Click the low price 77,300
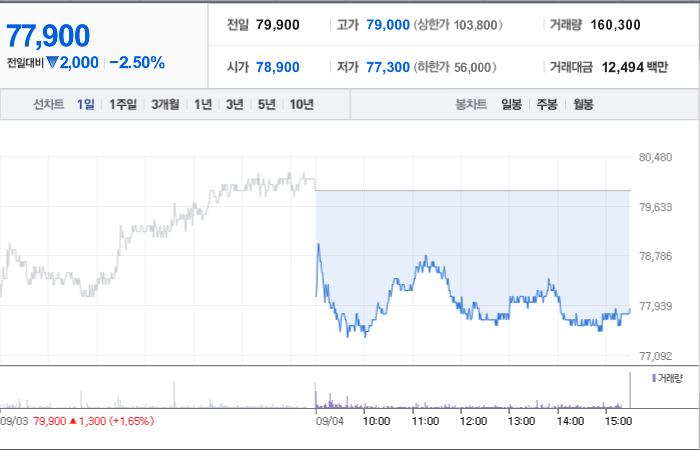The height and width of the screenshot is (450, 700). pyautogui.click(x=388, y=67)
